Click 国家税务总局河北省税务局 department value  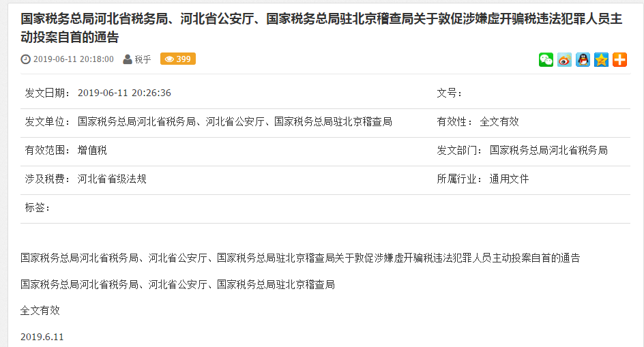coord(548,150)
